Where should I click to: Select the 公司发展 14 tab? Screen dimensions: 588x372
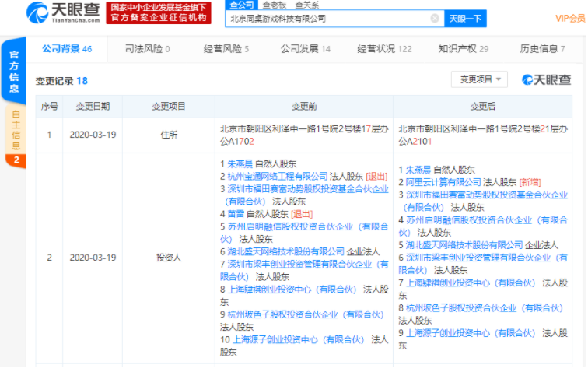click(306, 49)
